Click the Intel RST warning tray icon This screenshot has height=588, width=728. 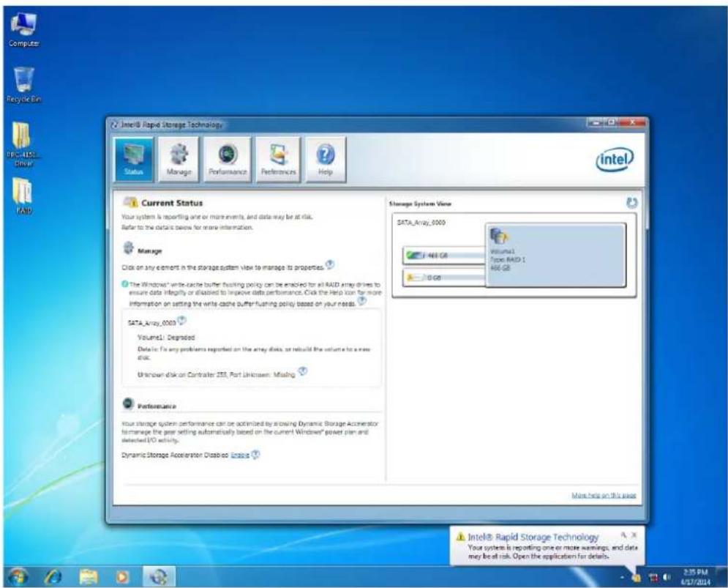pyautogui.click(x=636, y=578)
